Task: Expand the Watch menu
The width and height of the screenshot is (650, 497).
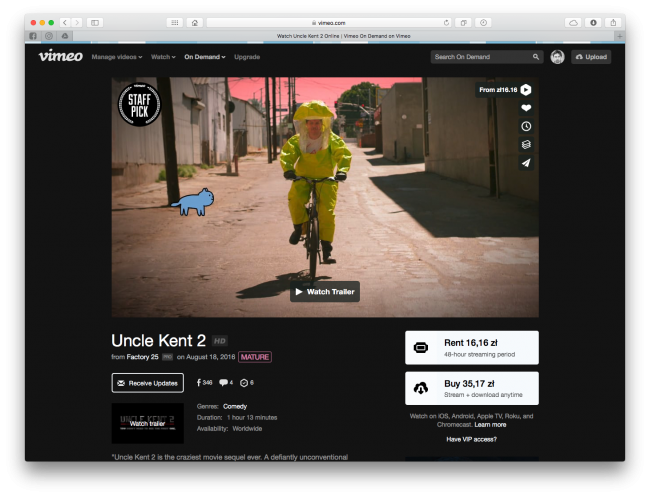Action: (x=163, y=57)
